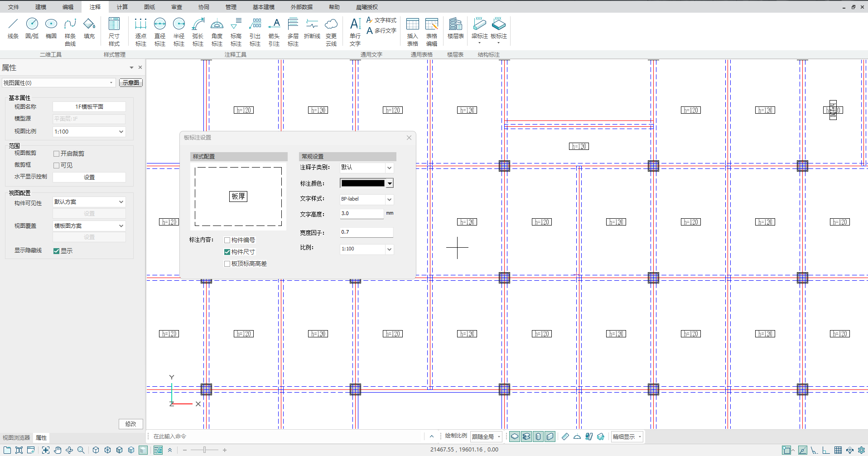Uncheck the 构件尺寸 checkbox
Viewport: 868px width, 456px height.
227,252
